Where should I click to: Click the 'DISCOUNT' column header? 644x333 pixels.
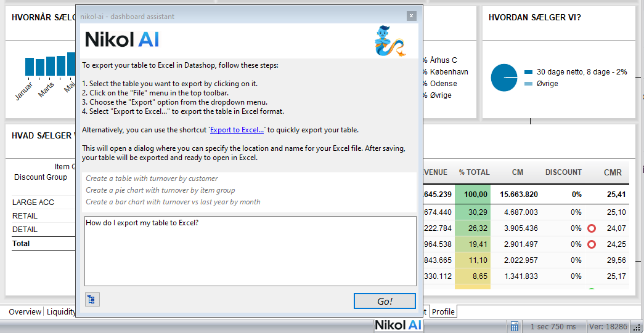click(x=563, y=172)
